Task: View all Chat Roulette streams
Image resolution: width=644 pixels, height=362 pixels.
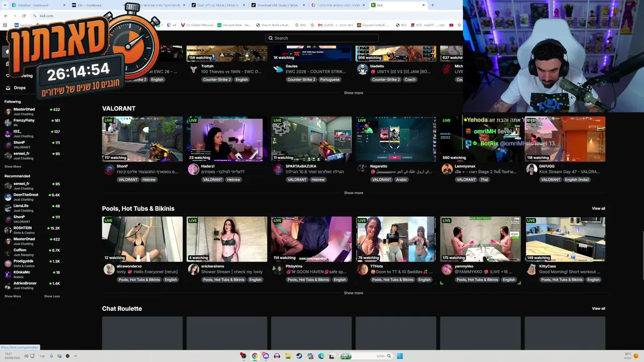Action: click(x=598, y=308)
